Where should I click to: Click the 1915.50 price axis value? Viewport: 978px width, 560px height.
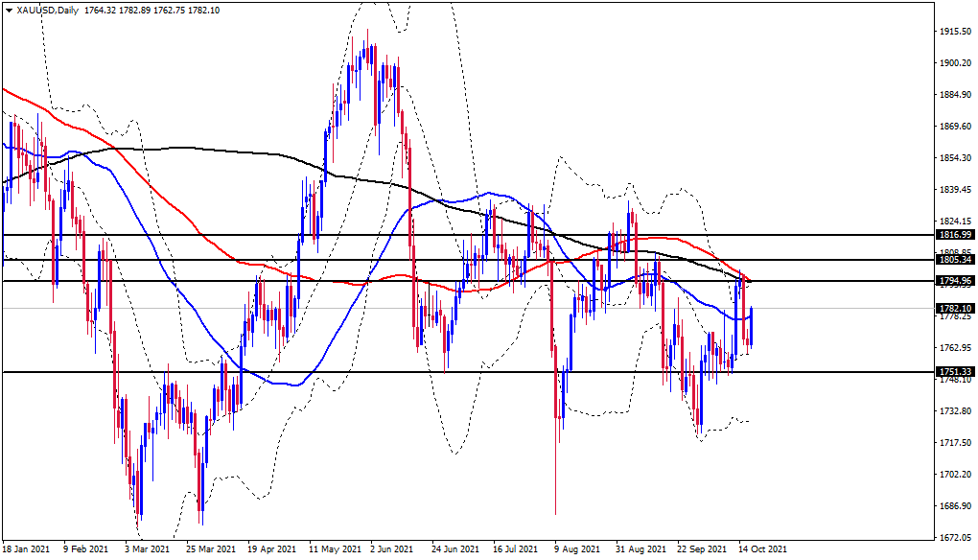[x=956, y=32]
